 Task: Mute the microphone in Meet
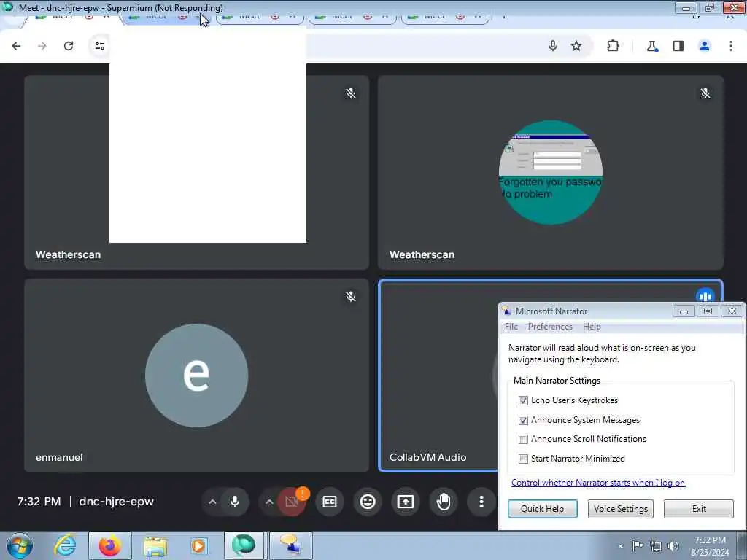click(x=235, y=502)
